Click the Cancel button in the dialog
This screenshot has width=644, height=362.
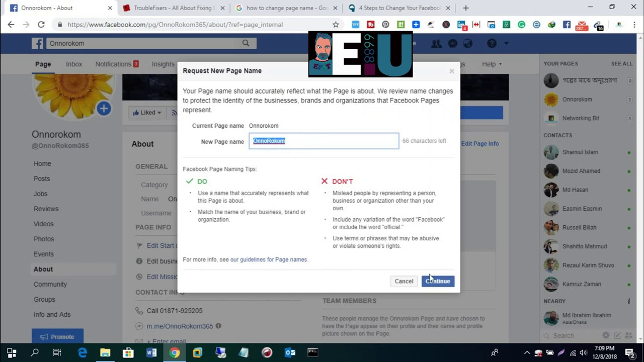[x=404, y=281]
